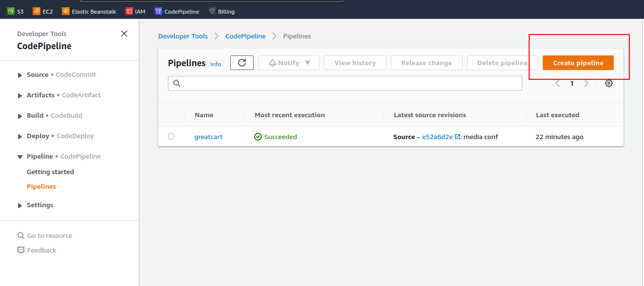This screenshot has height=286, width=644.
Task: Click View history button
Action: coord(355,63)
